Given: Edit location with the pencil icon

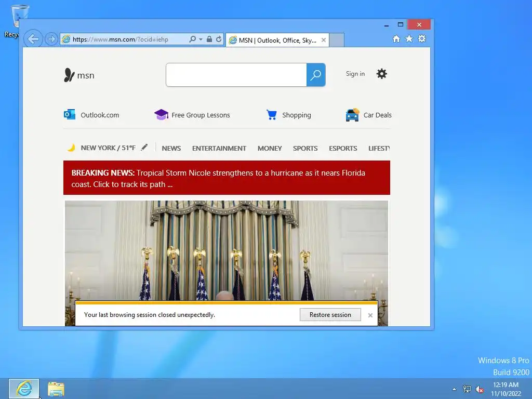Looking at the screenshot, I should 144,147.
